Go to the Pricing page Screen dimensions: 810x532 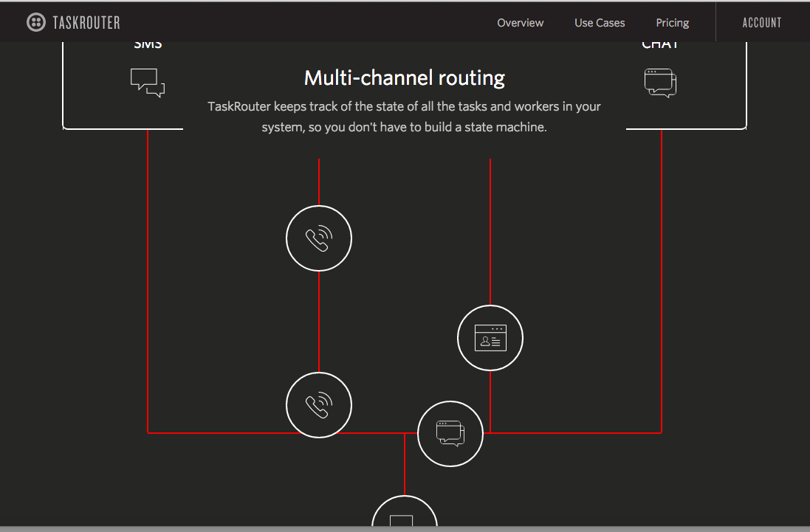pyautogui.click(x=673, y=23)
